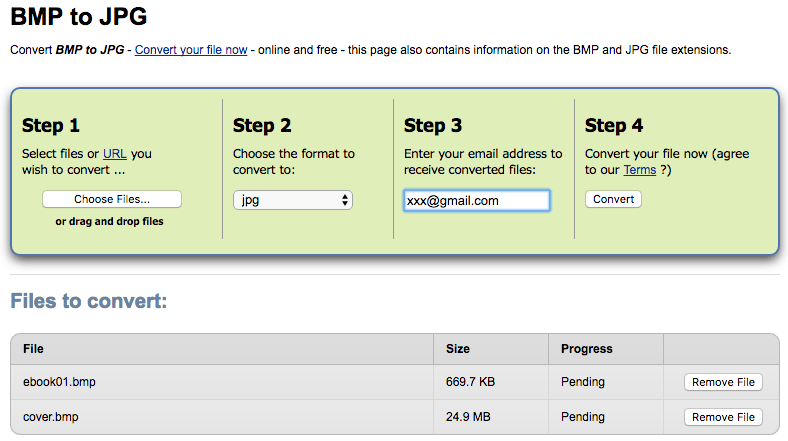The width and height of the screenshot is (788, 441).
Task: Open the URL link in Step 1
Action: (115, 154)
